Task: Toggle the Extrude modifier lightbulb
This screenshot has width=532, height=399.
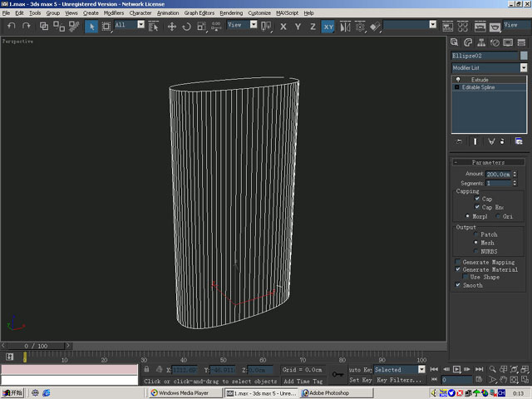Action: [457, 80]
